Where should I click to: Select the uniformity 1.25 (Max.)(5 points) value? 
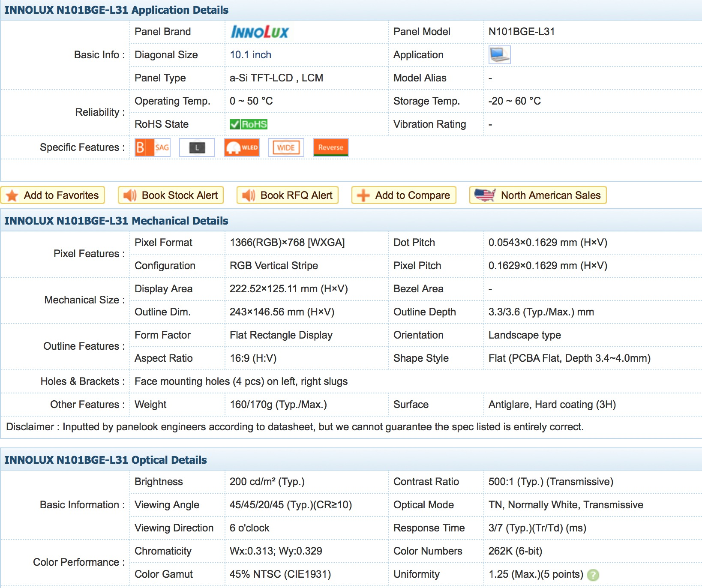[536, 574]
